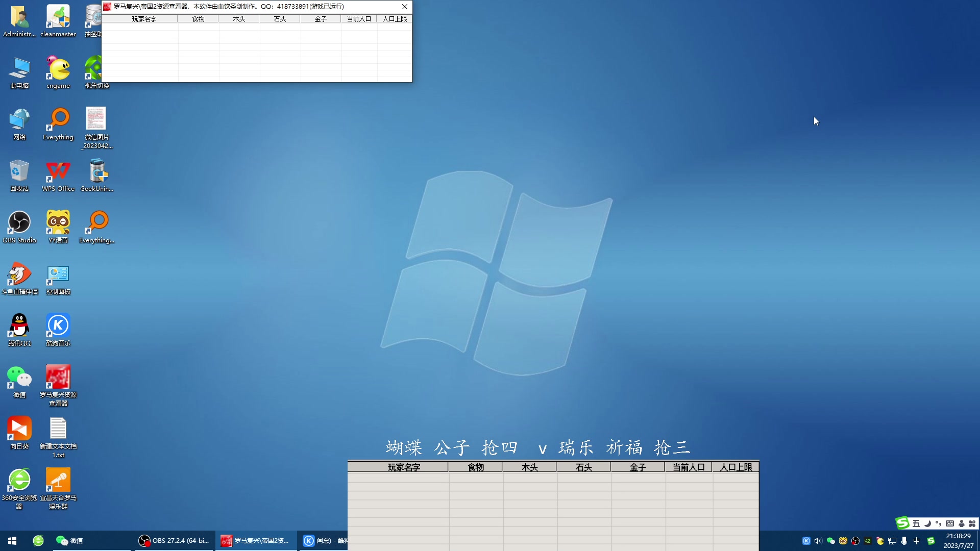Toggle the Sogou IME moon night mode icon
The image size is (980, 551).
click(x=927, y=523)
